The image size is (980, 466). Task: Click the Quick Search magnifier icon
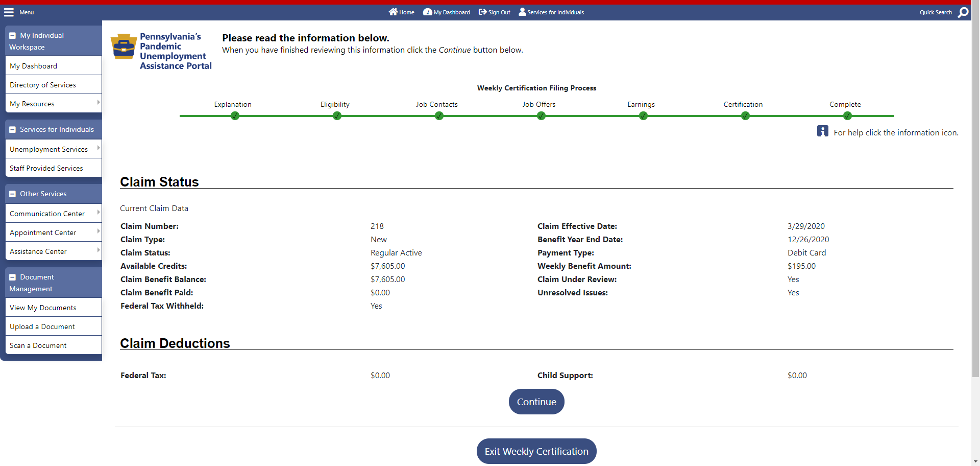(x=963, y=12)
